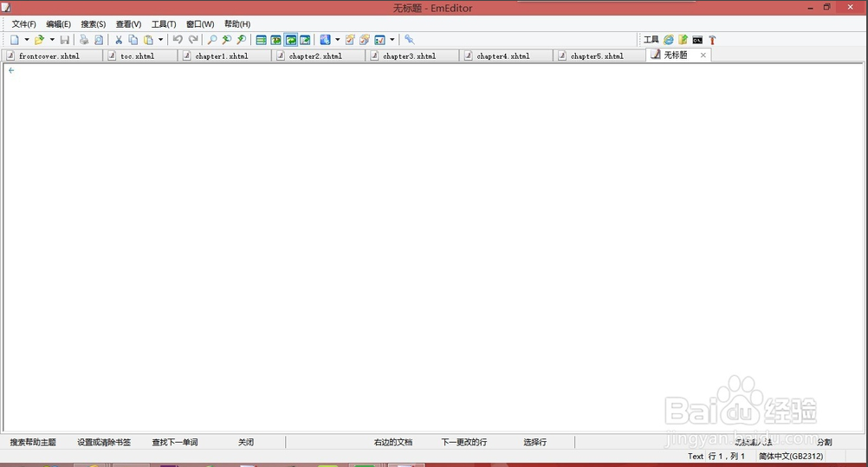Click 简体中文(GB2312) encoding in status bar

pyautogui.click(x=791, y=457)
